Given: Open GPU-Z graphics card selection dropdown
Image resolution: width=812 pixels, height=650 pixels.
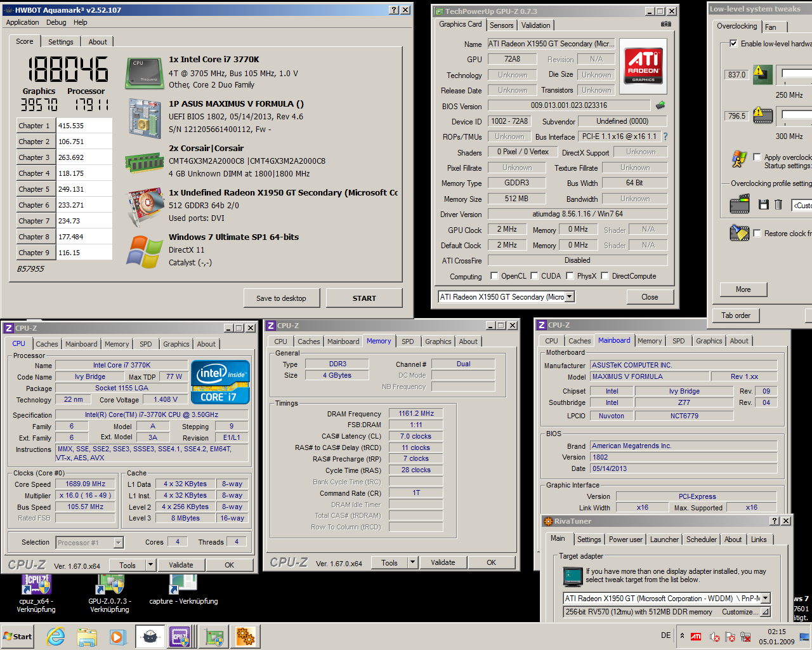Looking at the screenshot, I should [569, 296].
